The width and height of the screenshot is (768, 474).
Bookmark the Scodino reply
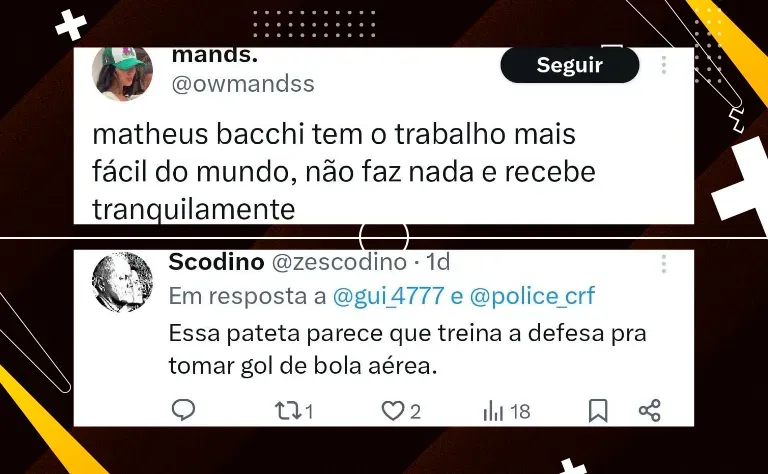click(x=598, y=410)
